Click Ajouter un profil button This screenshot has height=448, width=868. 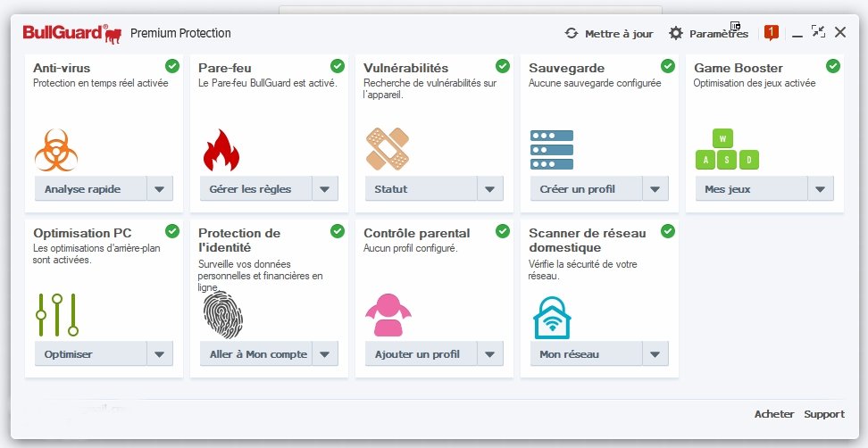pyautogui.click(x=421, y=354)
